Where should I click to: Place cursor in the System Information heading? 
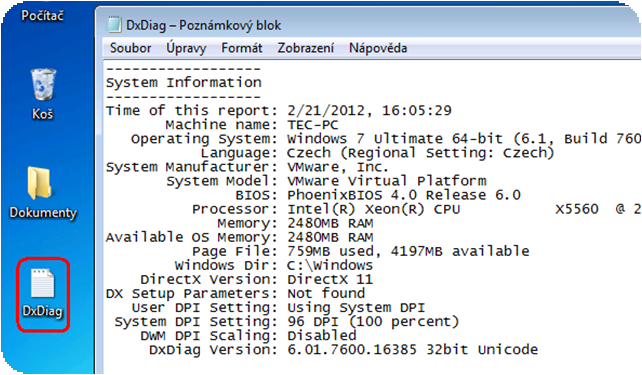[x=183, y=83]
